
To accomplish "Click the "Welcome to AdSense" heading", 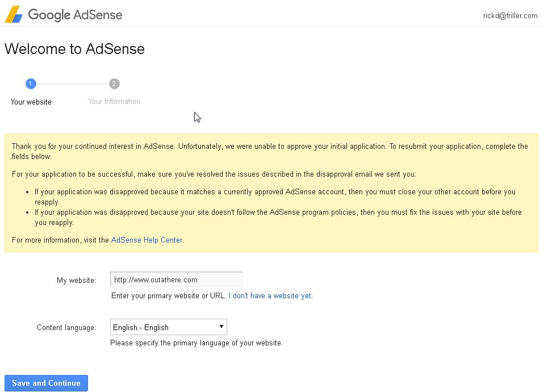I will [x=74, y=49].
